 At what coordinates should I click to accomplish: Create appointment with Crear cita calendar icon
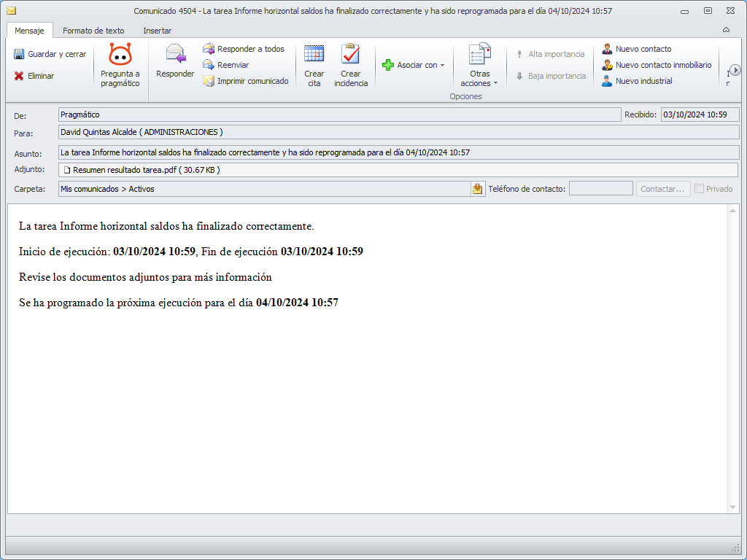coord(314,54)
